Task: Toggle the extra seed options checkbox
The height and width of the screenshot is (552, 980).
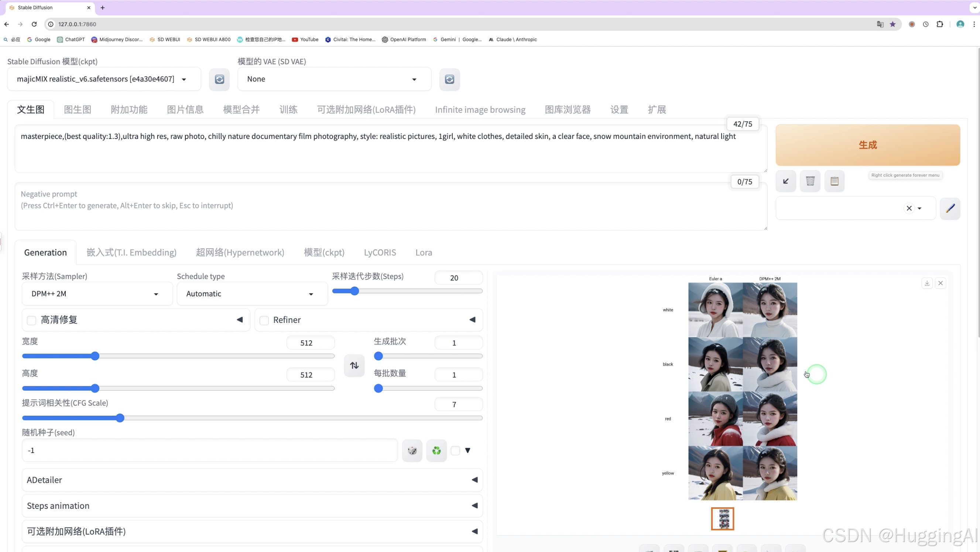Action: (x=455, y=450)
